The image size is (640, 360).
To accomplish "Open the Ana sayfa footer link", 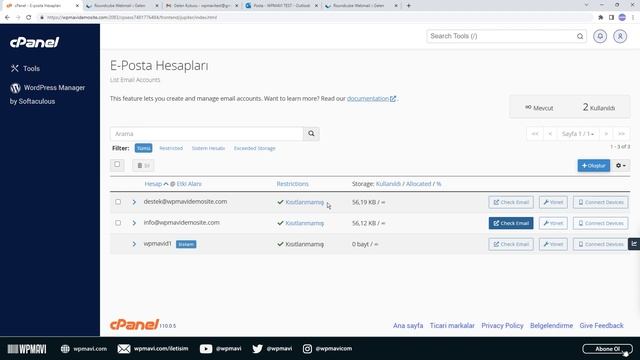I will 408,325.
